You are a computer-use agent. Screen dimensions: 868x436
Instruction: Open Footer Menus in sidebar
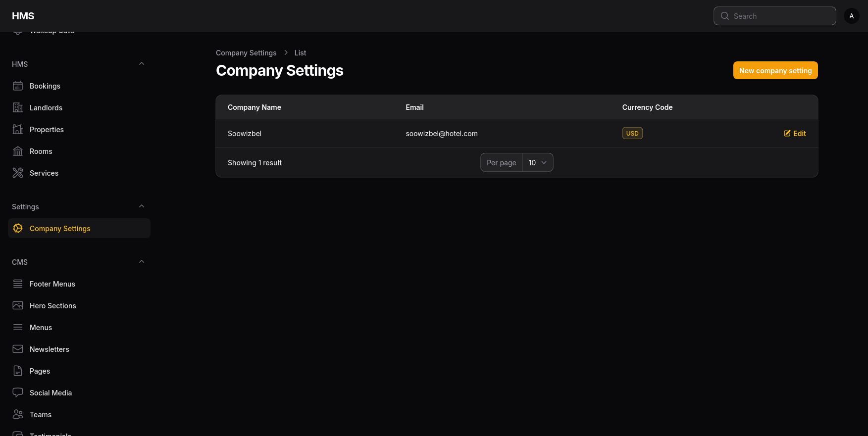click(x=52, y=284)
